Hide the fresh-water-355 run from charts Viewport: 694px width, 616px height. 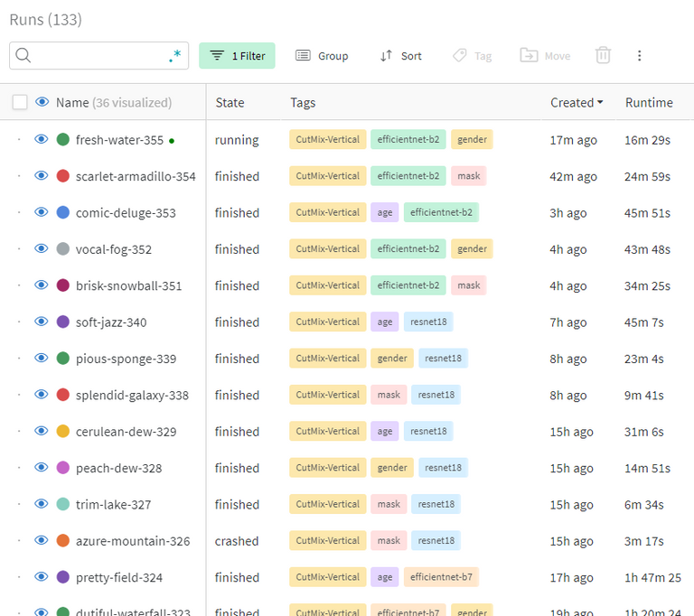point(42,139)
